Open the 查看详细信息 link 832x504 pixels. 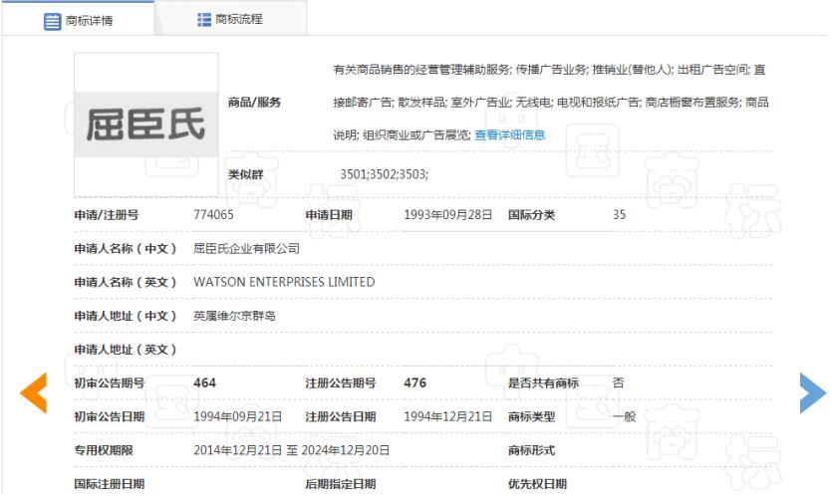509,134
